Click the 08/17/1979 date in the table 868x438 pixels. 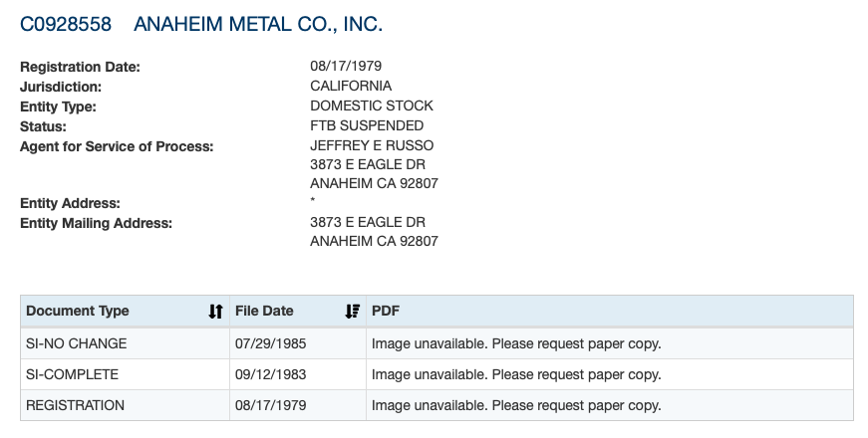point(270,405)
